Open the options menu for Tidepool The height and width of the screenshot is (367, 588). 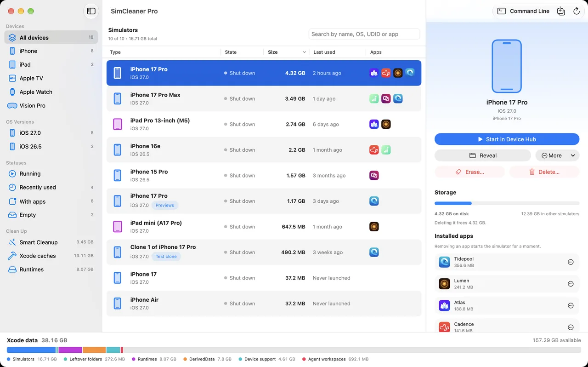571,262
